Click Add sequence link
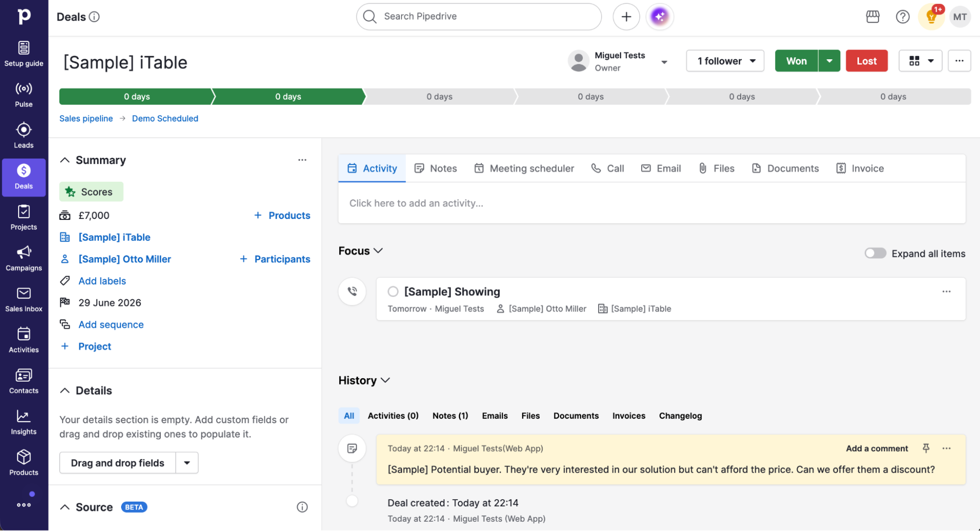 111,325
